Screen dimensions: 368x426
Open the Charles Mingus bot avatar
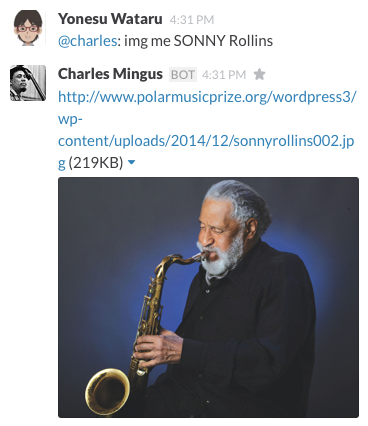[28, 83]
